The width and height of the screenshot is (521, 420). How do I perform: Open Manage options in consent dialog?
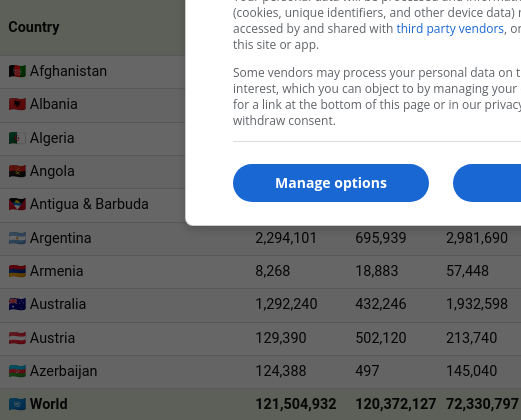(x=331, y=183)
